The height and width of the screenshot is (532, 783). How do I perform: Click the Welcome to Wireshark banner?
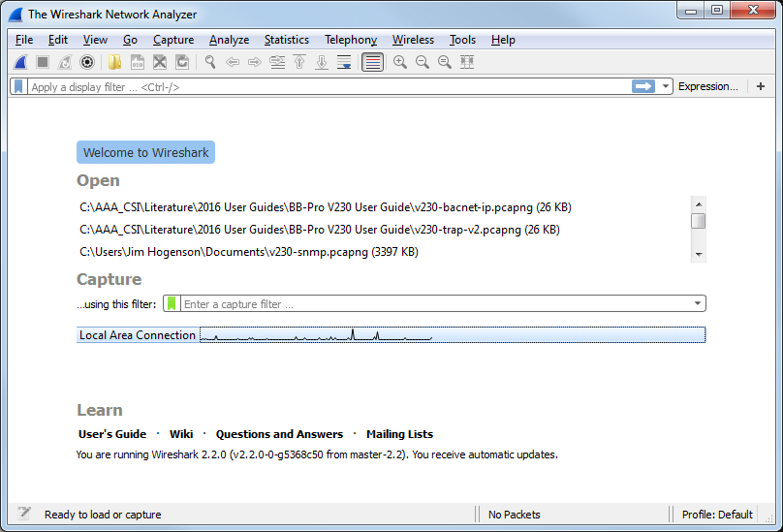tap(145, 152)
